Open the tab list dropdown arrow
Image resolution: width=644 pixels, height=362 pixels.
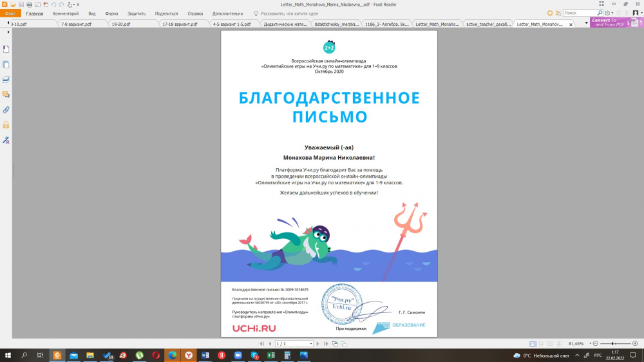(586, 23)
